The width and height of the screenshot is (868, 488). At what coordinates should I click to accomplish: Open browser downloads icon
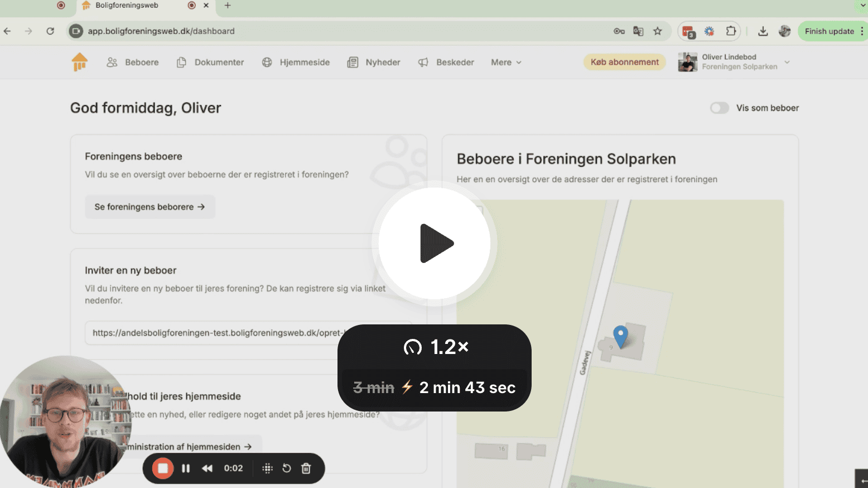coord(763,31)
